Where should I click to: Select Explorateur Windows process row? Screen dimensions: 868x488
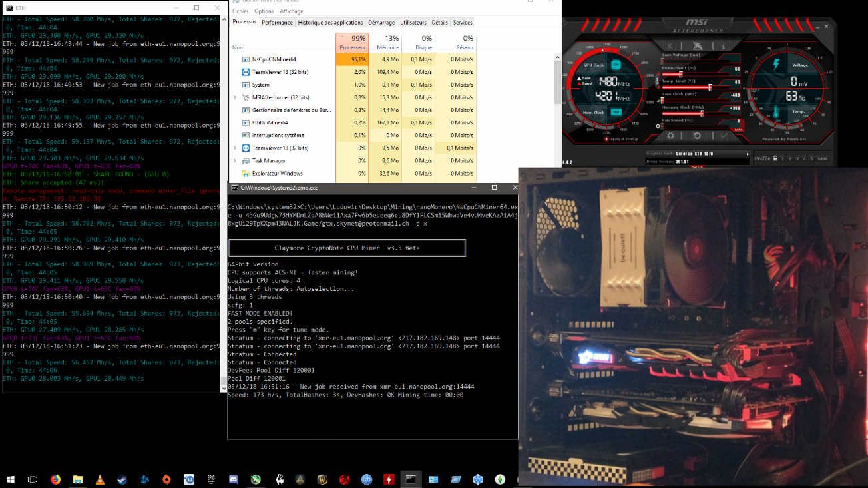click(x=353, y=173)
